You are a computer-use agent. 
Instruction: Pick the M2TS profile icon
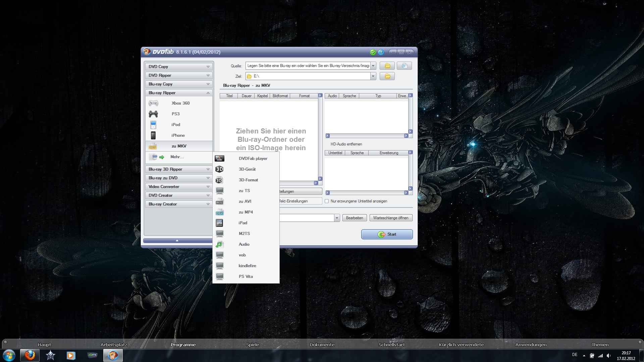pos(220,234)
